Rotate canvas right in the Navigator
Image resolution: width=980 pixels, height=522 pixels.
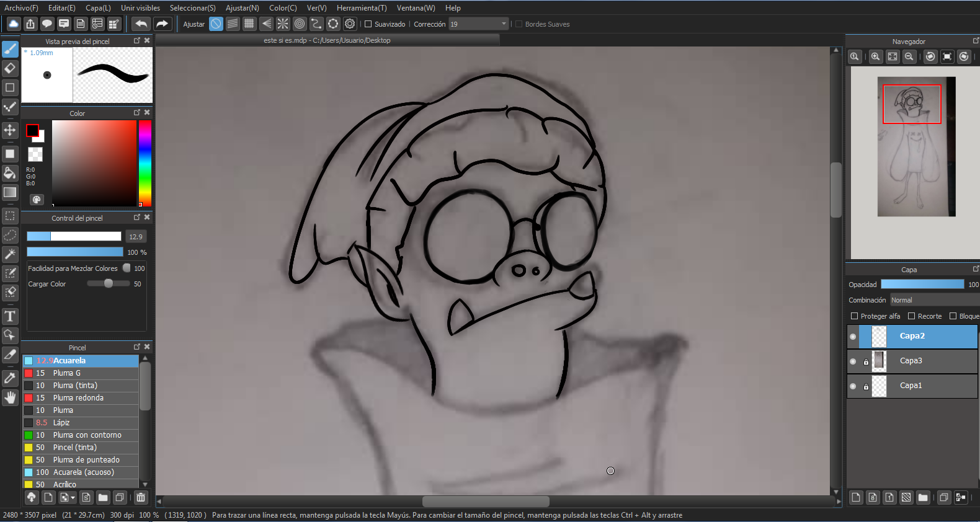[x=964, y=56]
